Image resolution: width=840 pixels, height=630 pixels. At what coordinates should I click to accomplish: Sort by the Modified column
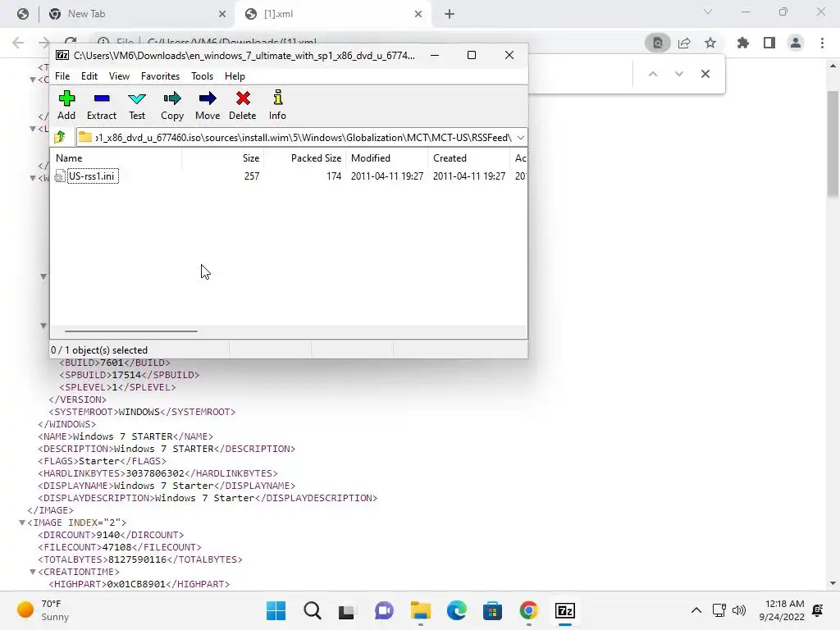point(371,158)
